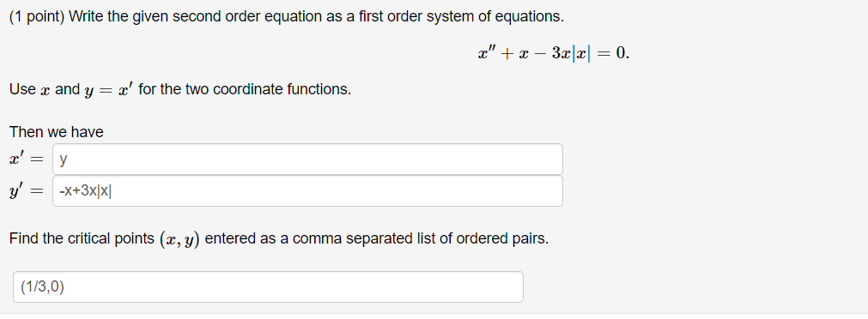Click the entered answer "y" text
Viewport: 868px width, 319px height.
pyautogui.click(x=64, y=160)
